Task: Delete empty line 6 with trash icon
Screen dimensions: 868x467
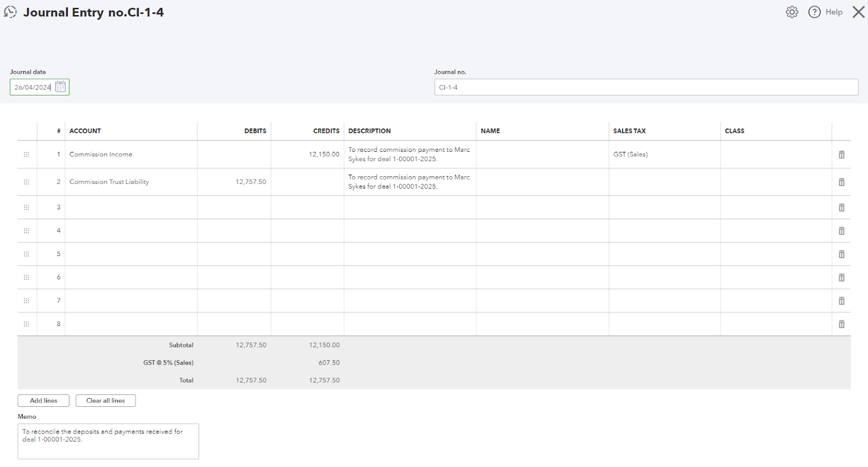Action: click(841, 278)
